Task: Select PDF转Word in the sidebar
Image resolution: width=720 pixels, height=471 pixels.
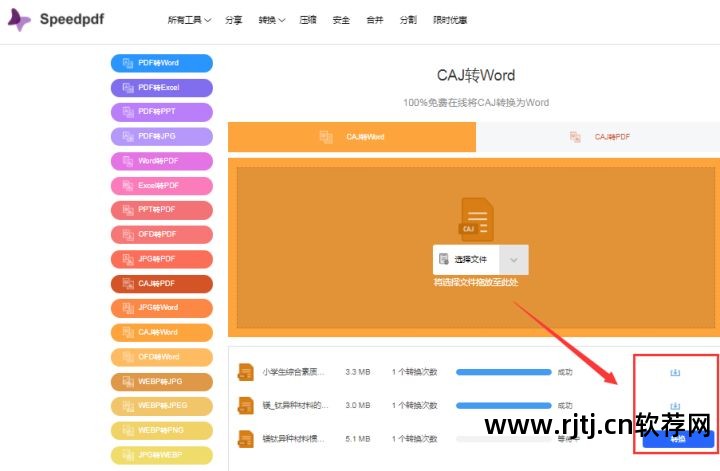Action: [162, 63]
